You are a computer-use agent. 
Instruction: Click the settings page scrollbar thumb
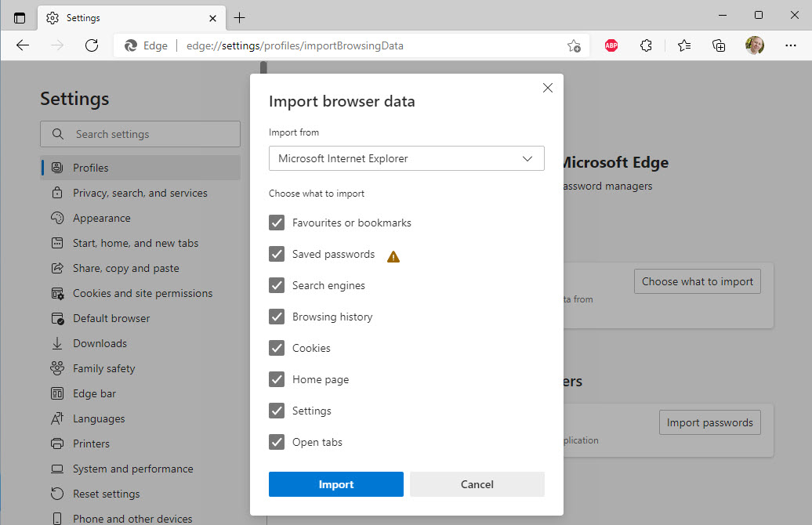[x=263, y=68]
